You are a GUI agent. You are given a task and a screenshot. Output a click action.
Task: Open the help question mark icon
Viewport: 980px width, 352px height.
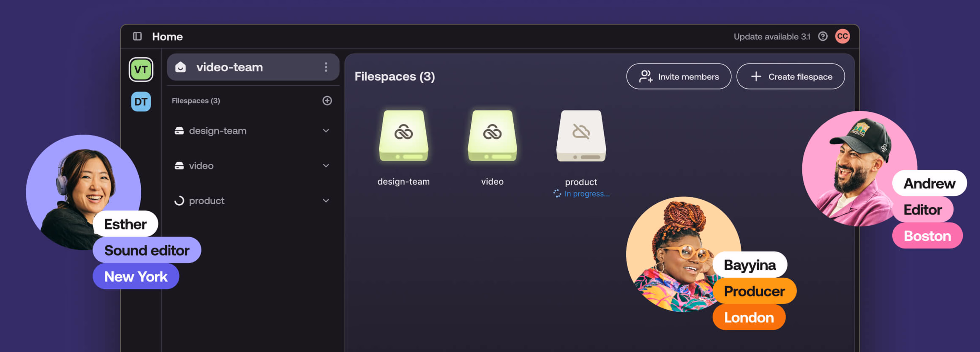(x=823, y=37)
